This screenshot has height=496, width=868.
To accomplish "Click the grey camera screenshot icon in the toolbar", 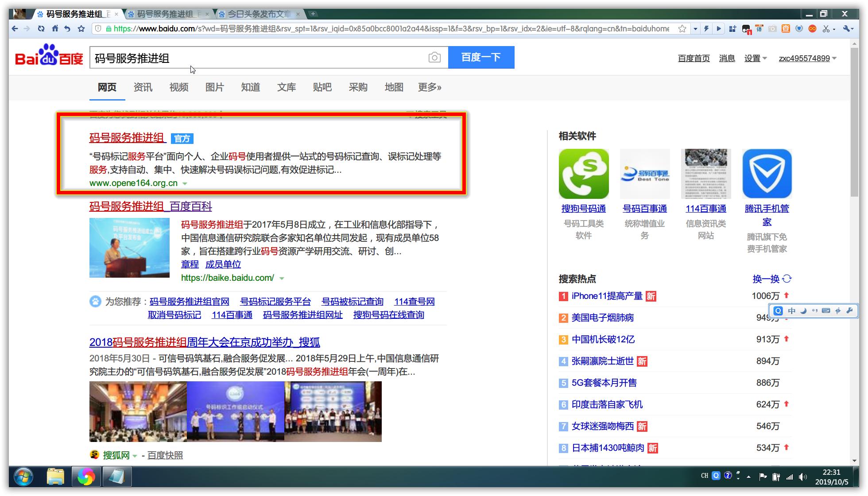I will [773, 29].
